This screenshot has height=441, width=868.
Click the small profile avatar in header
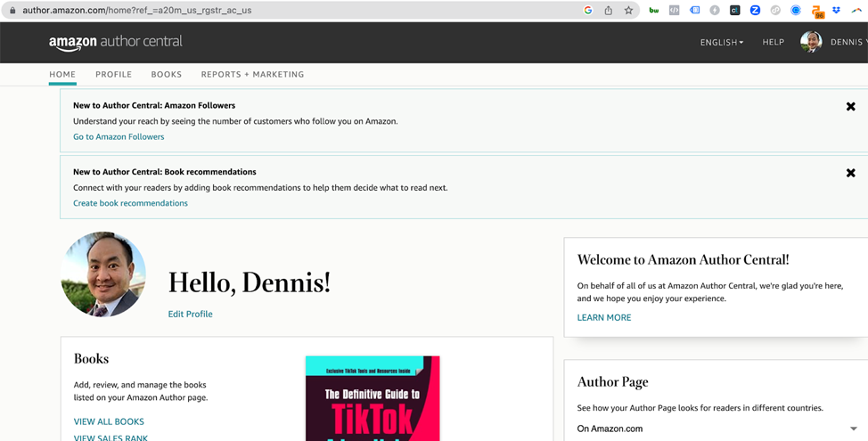point(811,42)
